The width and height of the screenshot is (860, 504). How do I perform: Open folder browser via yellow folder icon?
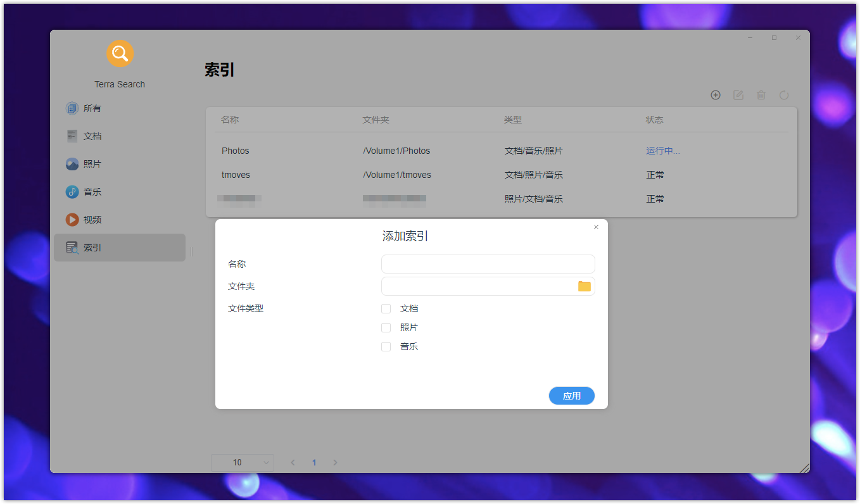(584, 286)
